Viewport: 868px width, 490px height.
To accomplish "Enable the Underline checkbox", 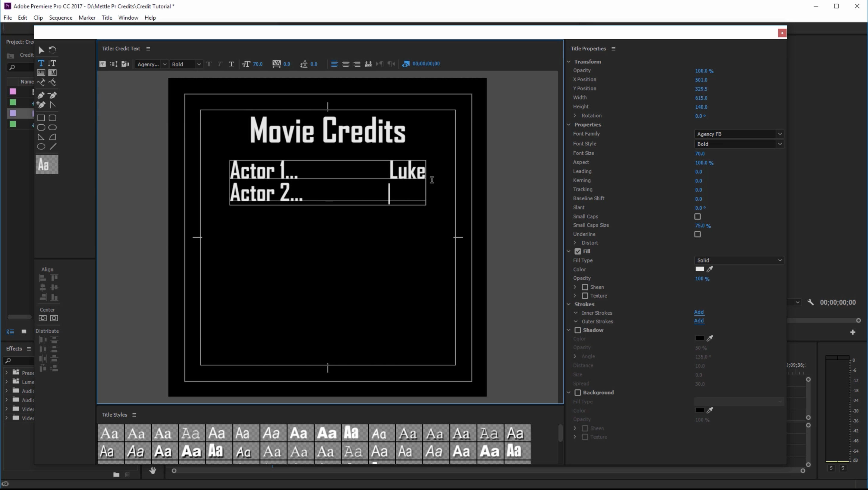I will (x=697, y=234).
